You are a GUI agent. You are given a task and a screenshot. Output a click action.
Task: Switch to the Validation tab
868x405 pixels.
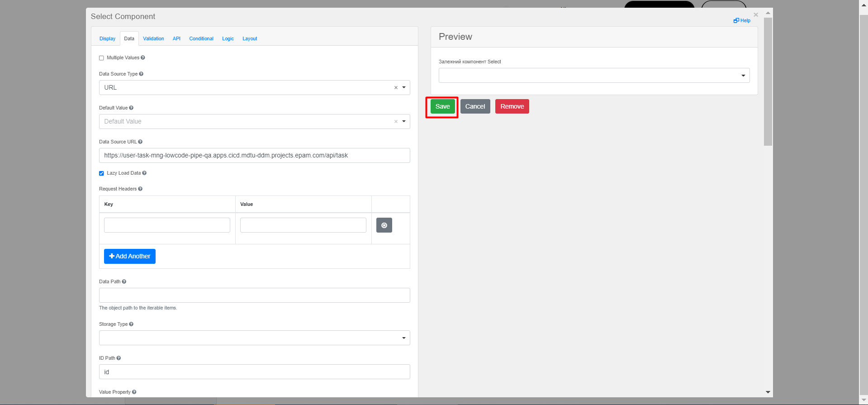coord(153,38)
